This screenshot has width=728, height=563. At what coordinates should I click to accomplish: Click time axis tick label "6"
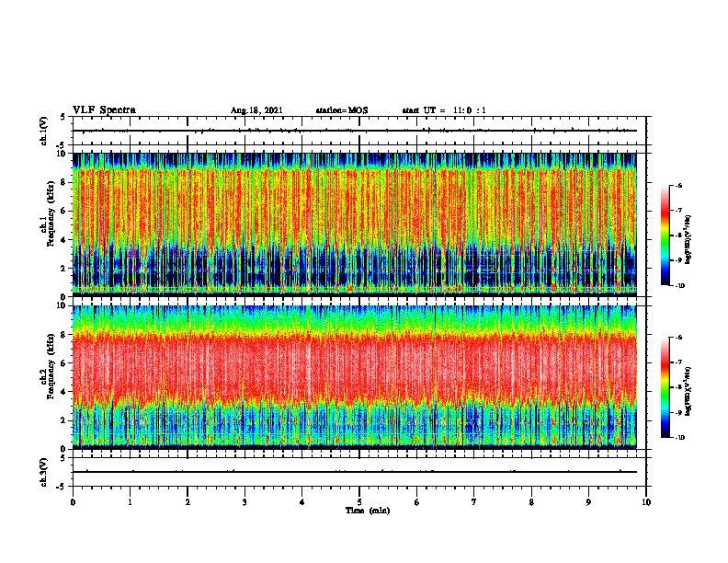[x=416, y=502]
